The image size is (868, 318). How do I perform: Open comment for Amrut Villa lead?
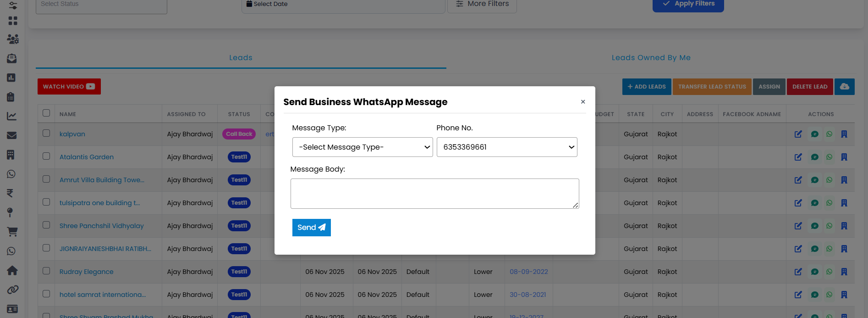[814, 180]
